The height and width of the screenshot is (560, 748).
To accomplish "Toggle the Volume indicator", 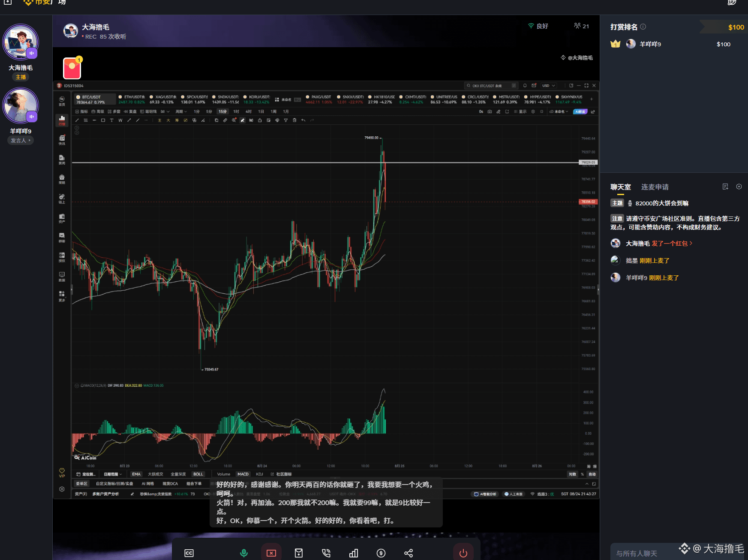I will pos(223,474).
